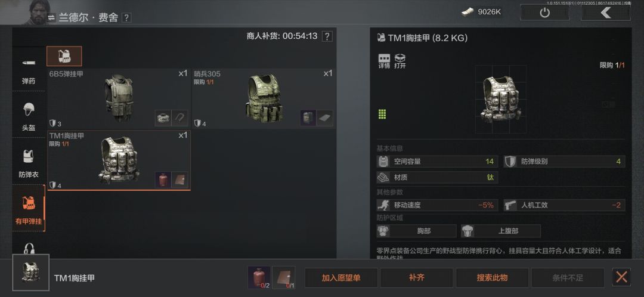Viewport: 644px width, 297px height.
Task: Switch trader using the swap arrows
Action: coord(51,18)
